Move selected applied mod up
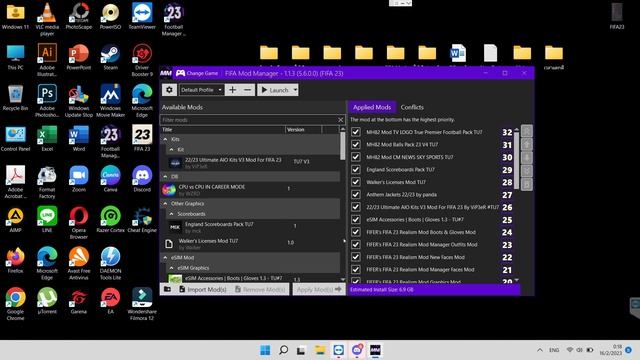 click(527, 144)
